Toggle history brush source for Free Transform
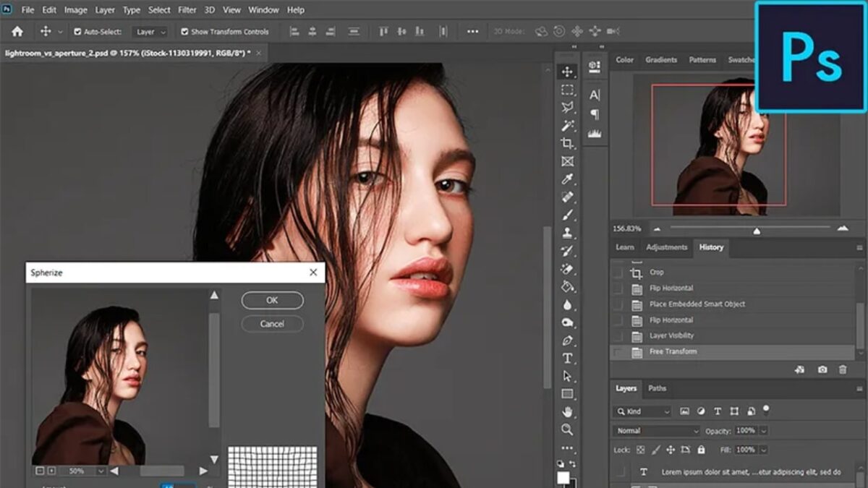 (617, 351)
